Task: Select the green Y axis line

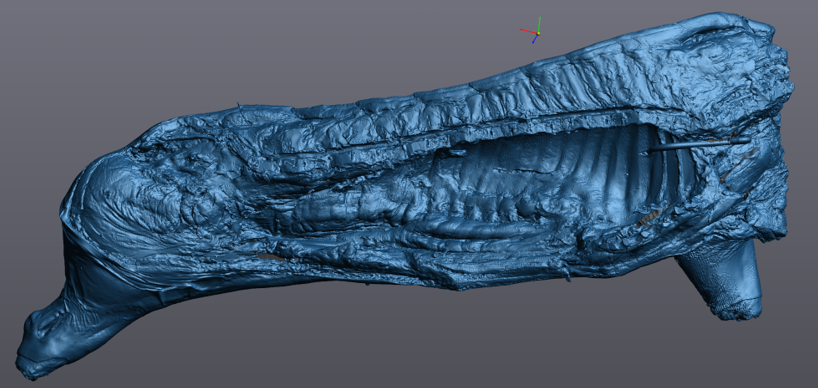Action: 539,25
